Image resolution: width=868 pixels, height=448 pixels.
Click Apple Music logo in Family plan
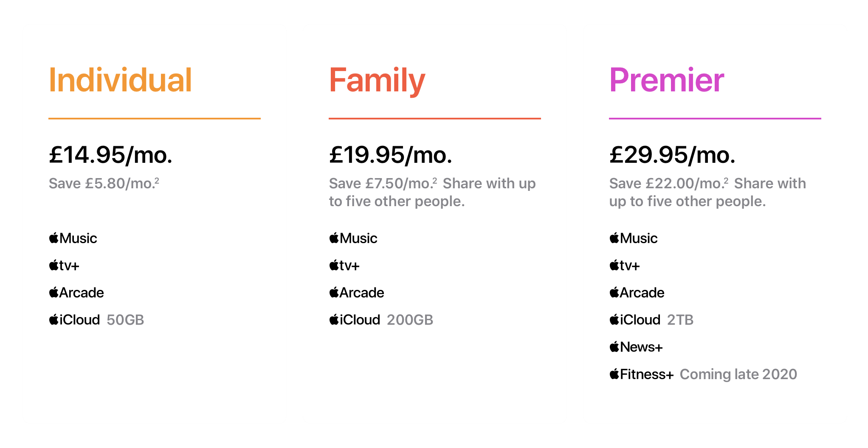pos(353,238)
